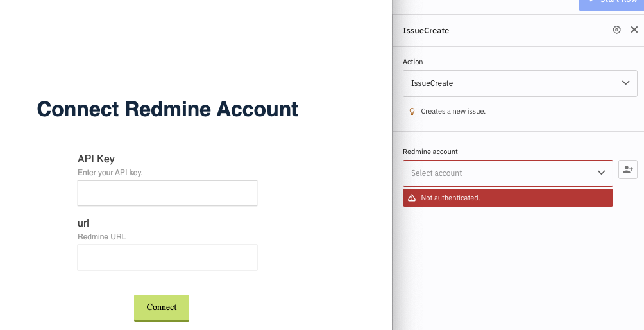
Task: Click the Creates a new issue hint
Action: 453,111
